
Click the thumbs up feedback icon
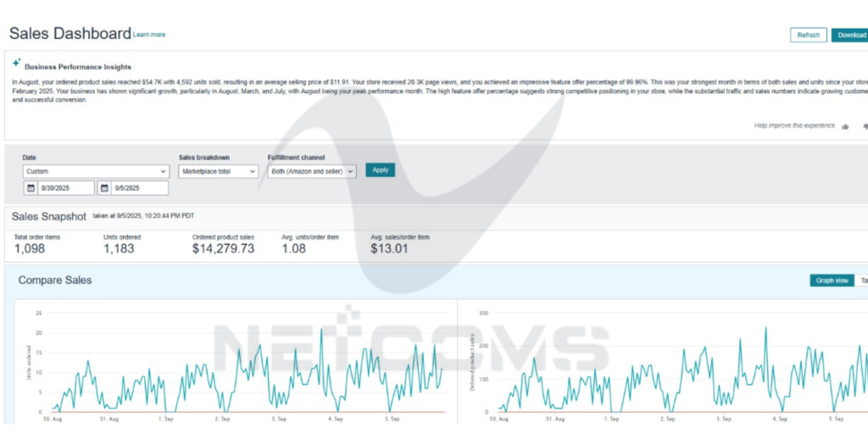(845, 126)
